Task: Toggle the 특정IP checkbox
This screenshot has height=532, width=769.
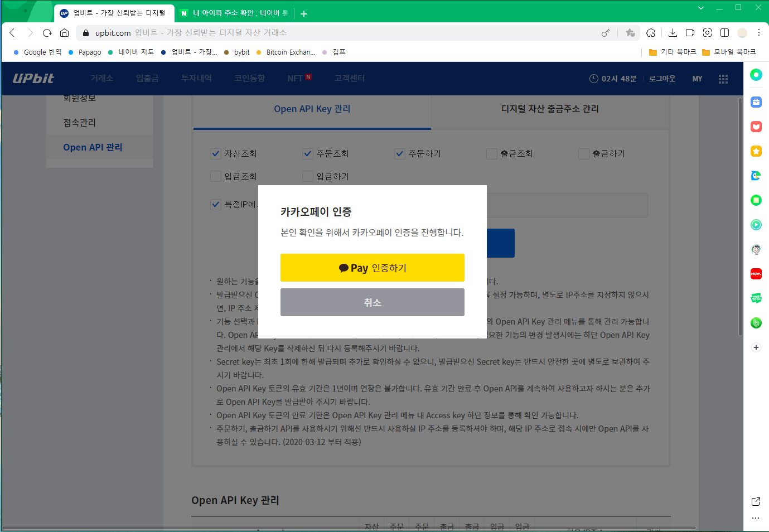Action: pos(216,205)
